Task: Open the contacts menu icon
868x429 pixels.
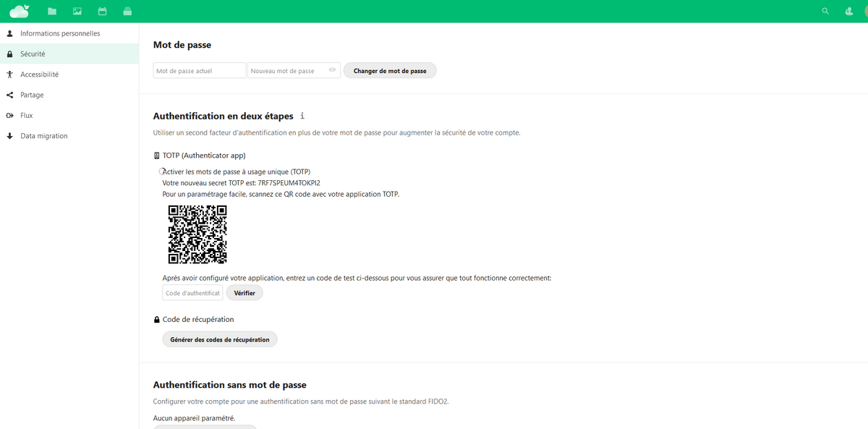Action: click(x=848, y=12)
